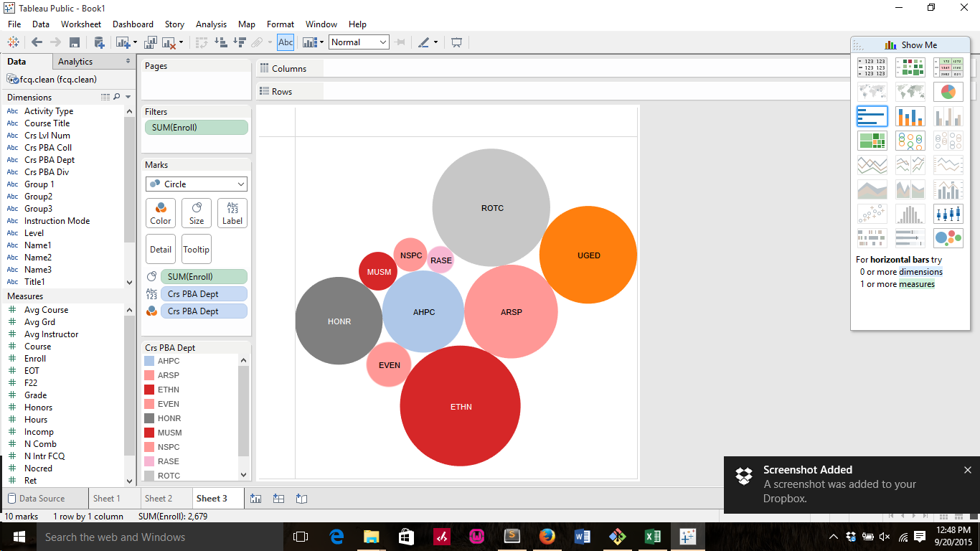Screen dimensions: 980x551
Task: Click the Instruction Mode dimension
Action: [57, 221]
